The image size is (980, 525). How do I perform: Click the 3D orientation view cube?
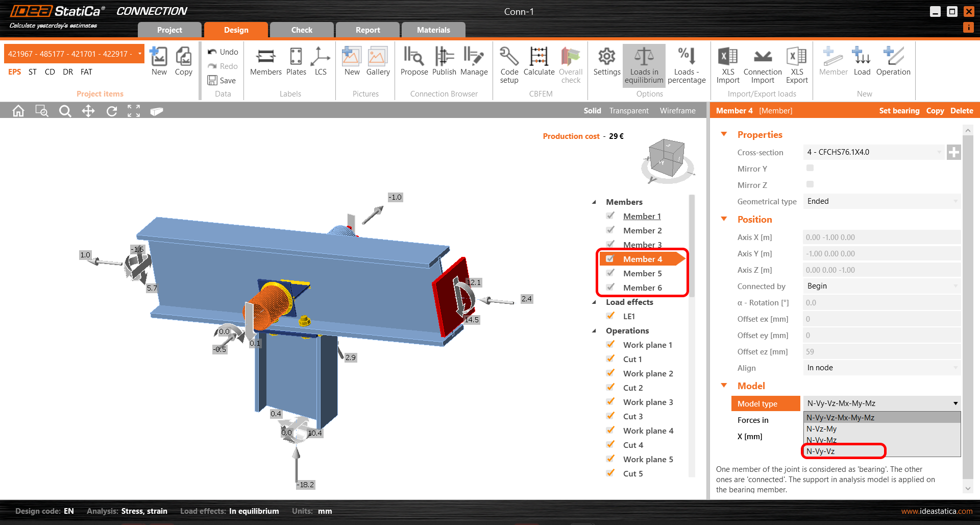pyautogui.click(x=666, y=160)
